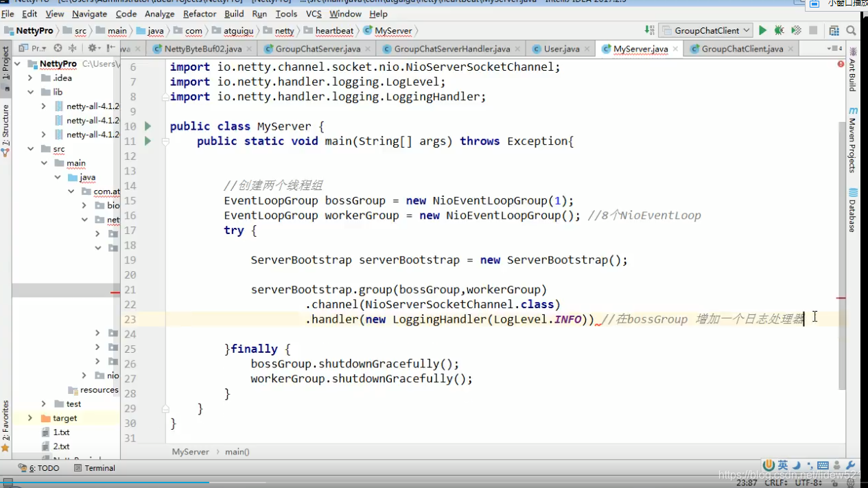This screenshot has height=488, width=868.
Task: Collapse the main folder node
Action: click(44, 163)
